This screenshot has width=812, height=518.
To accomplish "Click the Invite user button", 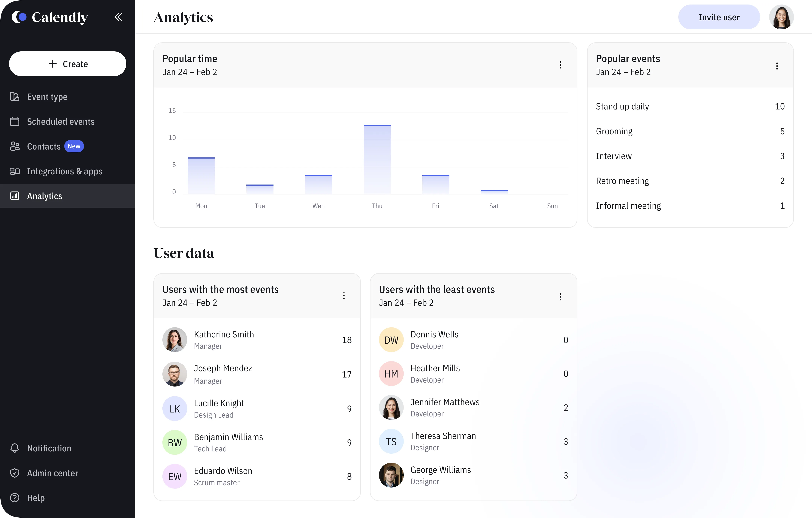I will coord(719,17).
